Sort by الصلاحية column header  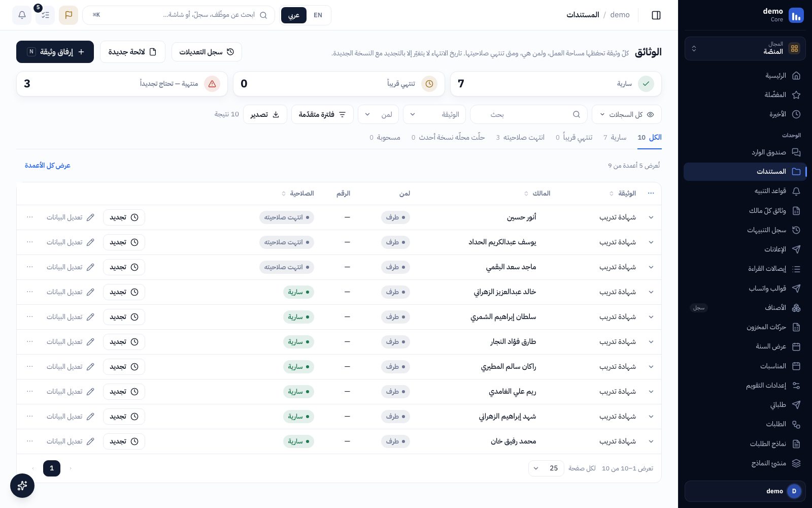point(298,194)
